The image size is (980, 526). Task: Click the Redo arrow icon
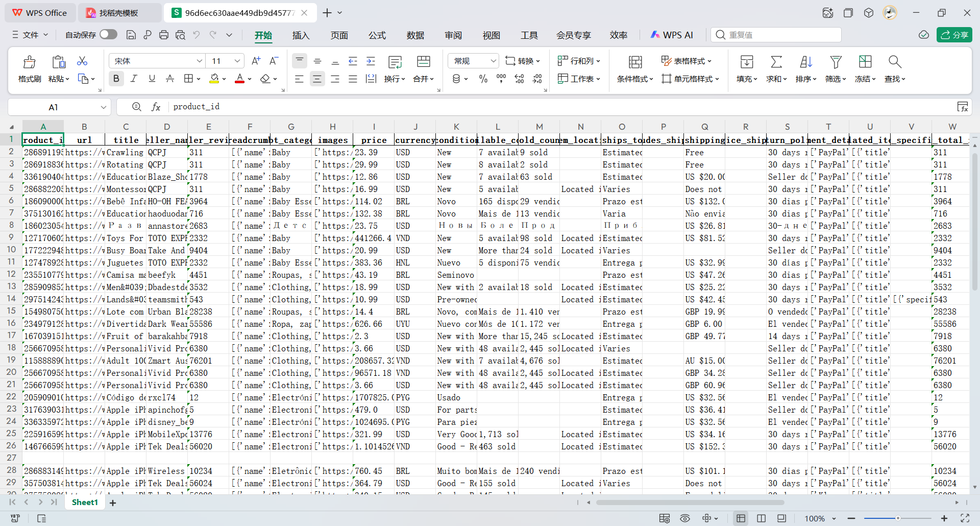click(x=213, y=35)
